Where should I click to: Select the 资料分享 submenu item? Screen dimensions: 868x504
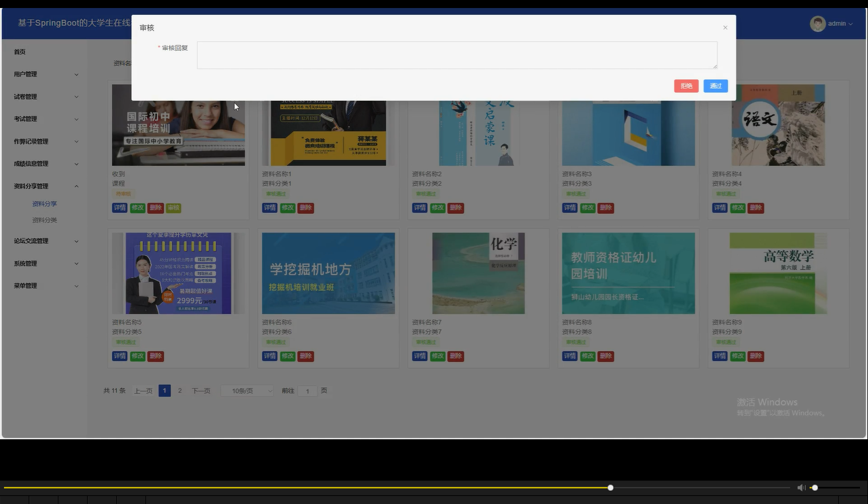point(45,203)
